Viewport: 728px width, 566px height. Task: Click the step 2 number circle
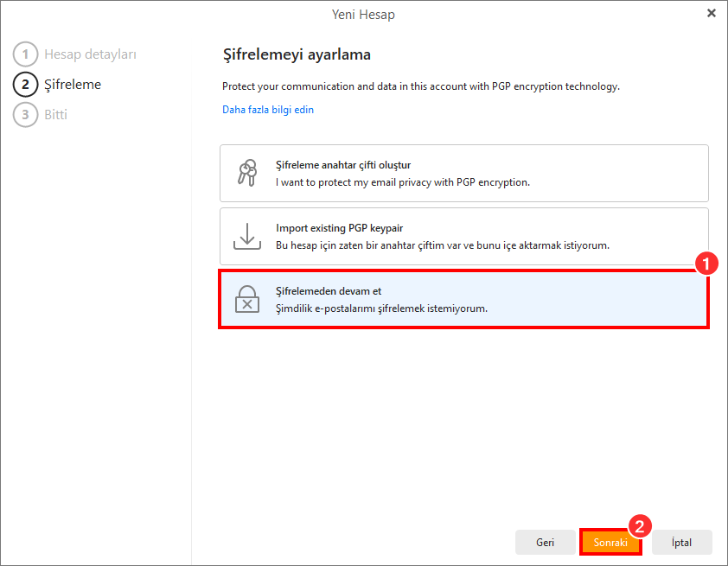(x=25, y=85)
